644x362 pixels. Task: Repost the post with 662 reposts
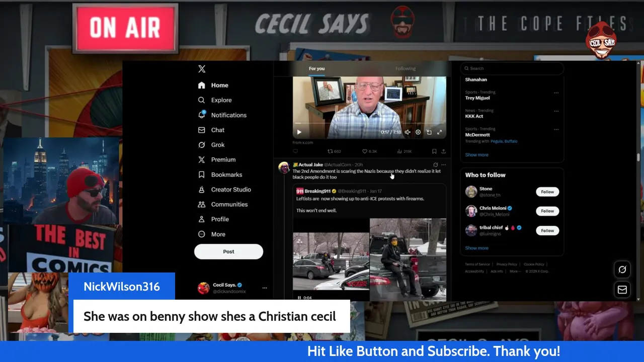334,151
